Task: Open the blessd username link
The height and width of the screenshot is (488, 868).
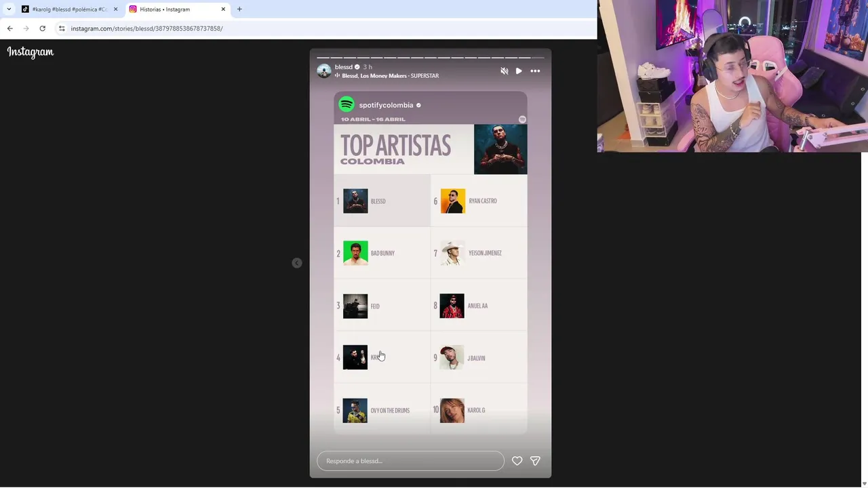Action: pyautogui.click(x=344, y=67)
